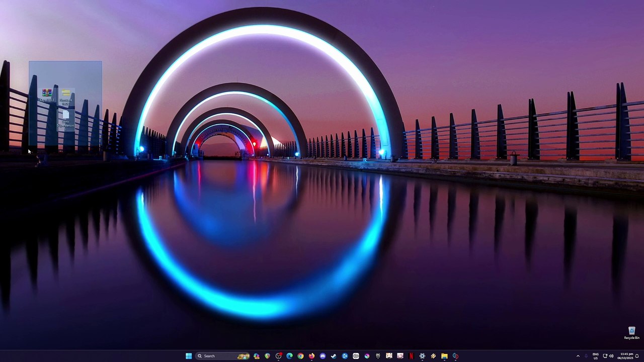The width and height of the screenshot is (644, 362).
Task: Open Steam from the taskbar
Action: point(334,356)
